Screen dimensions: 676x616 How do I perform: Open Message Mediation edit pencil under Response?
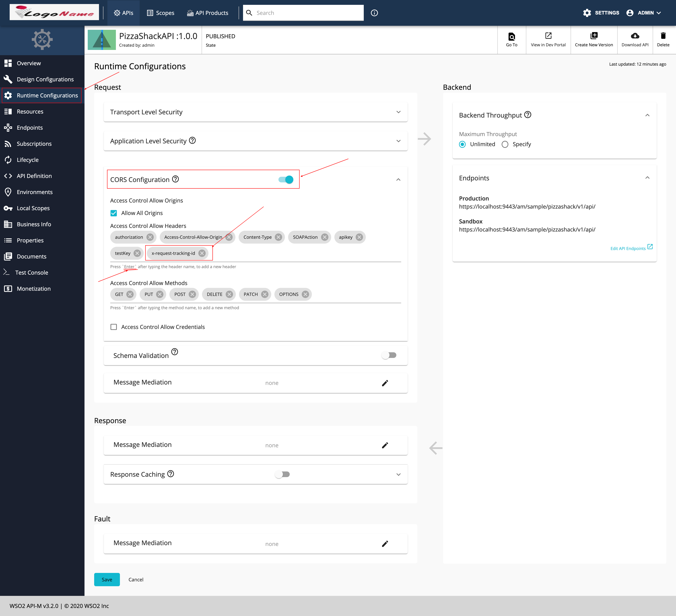(x=385, y=445)
